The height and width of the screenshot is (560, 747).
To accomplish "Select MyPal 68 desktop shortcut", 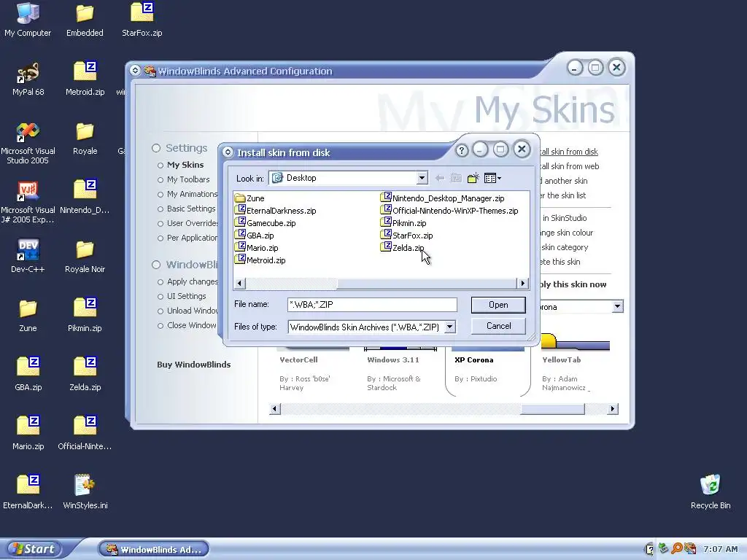I will [x=28, y=79].
